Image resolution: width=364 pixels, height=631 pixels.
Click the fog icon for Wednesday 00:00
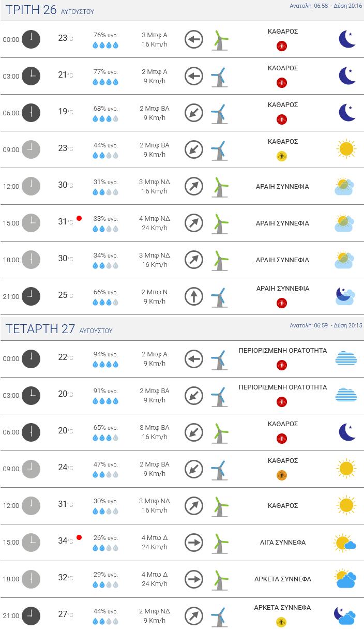point(346,358)
